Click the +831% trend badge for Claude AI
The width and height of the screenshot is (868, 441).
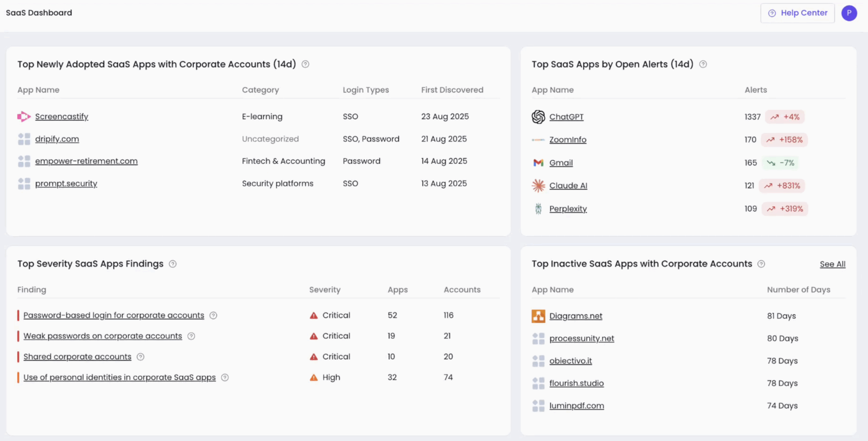pyautogui.click(x=782, y=186)
